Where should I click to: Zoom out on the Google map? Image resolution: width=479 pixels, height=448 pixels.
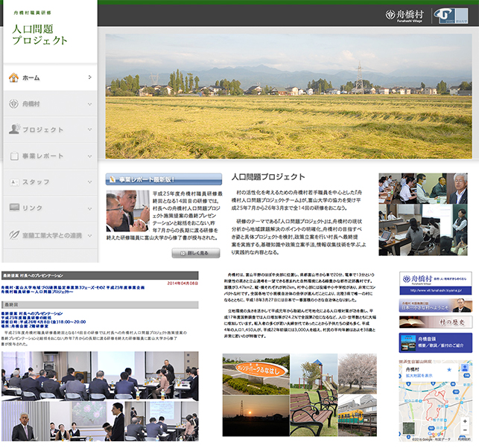(465, 430)
